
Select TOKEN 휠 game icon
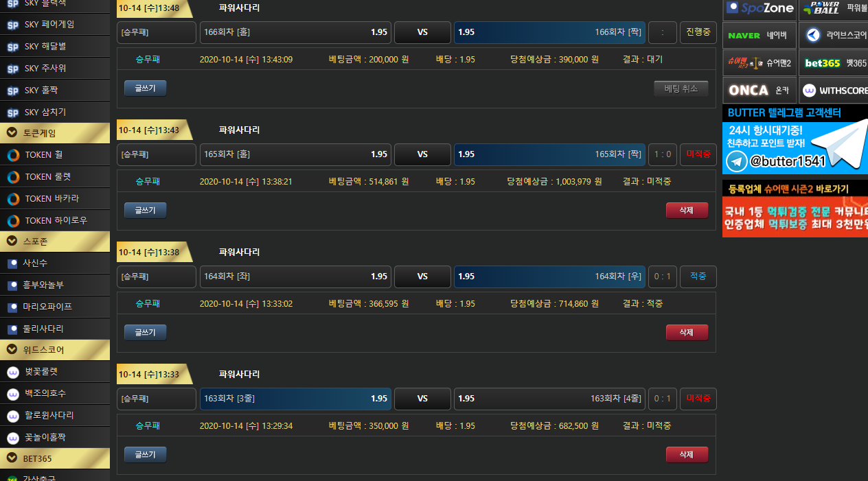[13, 155]
